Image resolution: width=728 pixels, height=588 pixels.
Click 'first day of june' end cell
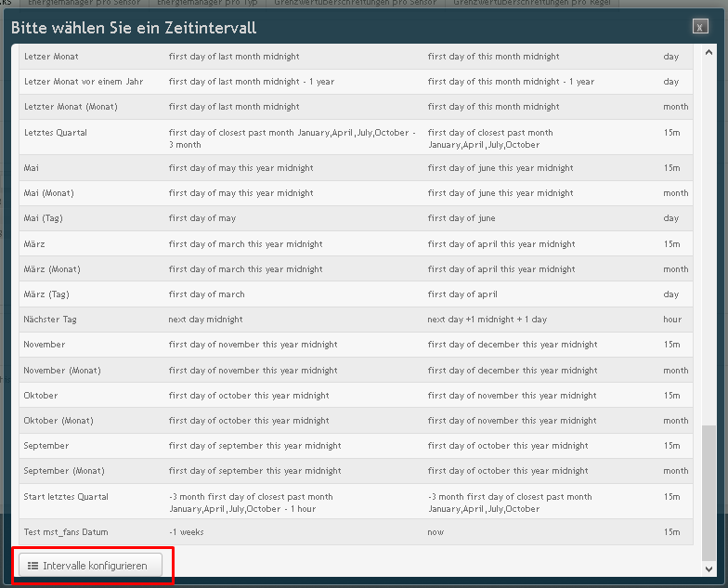click(x=461, y=218)
